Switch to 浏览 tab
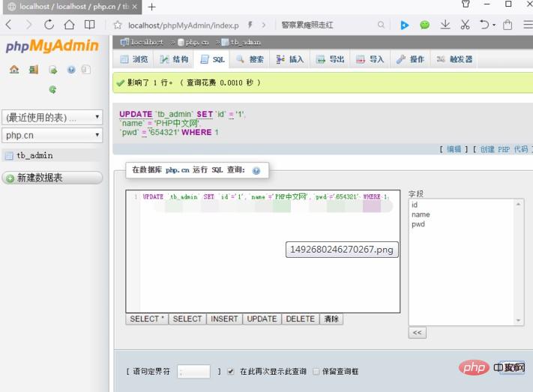This screenshot has height=392, width=533. (133, 59)
